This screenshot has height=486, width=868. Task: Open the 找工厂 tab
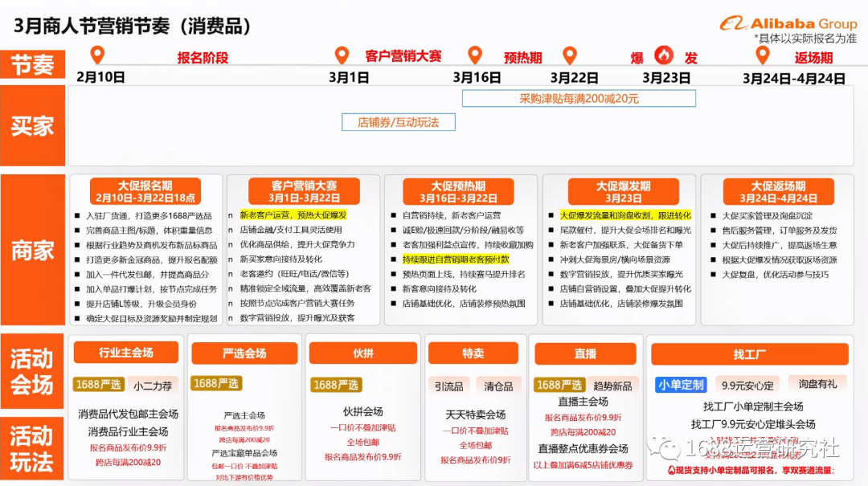pos(750,354)
